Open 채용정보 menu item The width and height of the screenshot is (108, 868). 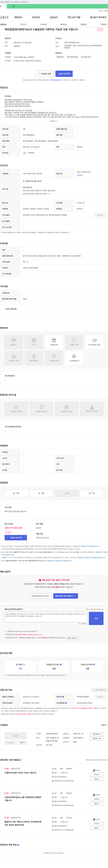coord(18,17)
